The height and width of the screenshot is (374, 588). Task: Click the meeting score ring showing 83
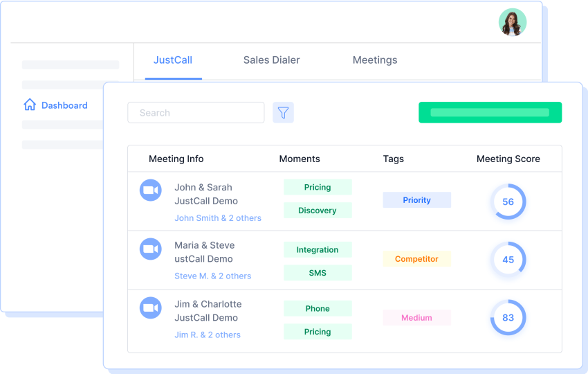point(508,318)
